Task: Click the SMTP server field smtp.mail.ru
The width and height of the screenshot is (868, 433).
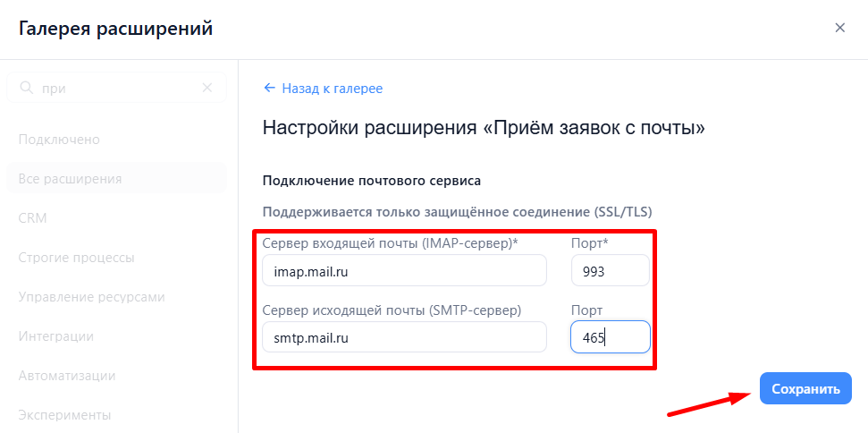Action: point(404,336)
